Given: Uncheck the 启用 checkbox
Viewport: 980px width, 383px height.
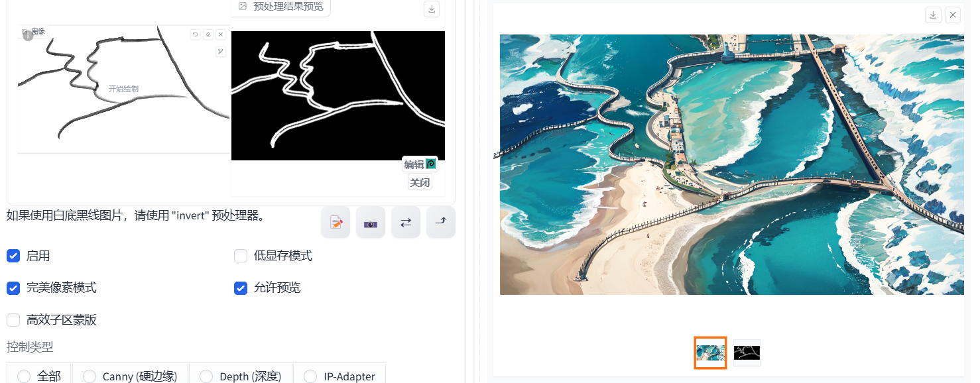Looking at the screenshot, I should [x=13, y=256].
